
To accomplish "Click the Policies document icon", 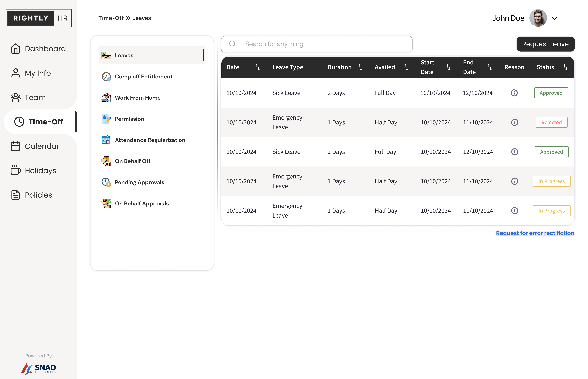I will pyautogui.click(x=16, y=195).
